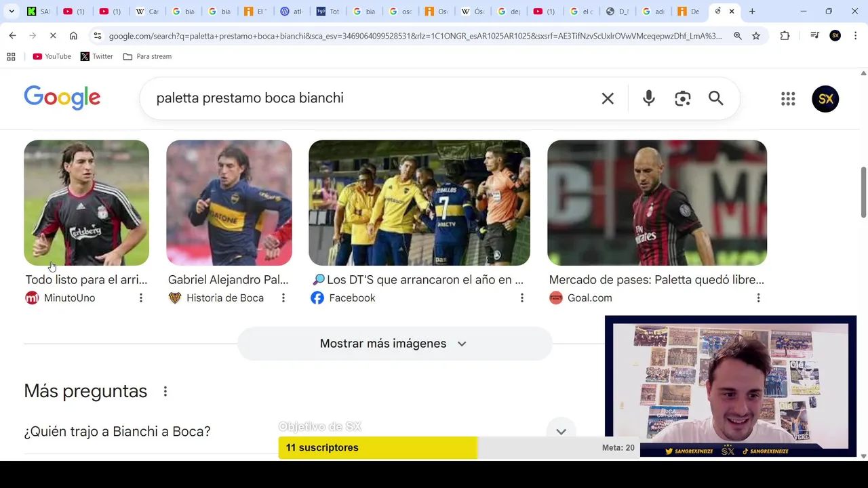Start a voice search with the microphone
The image size is (868, 488).
pyautogui.click(x=649, y=98)
